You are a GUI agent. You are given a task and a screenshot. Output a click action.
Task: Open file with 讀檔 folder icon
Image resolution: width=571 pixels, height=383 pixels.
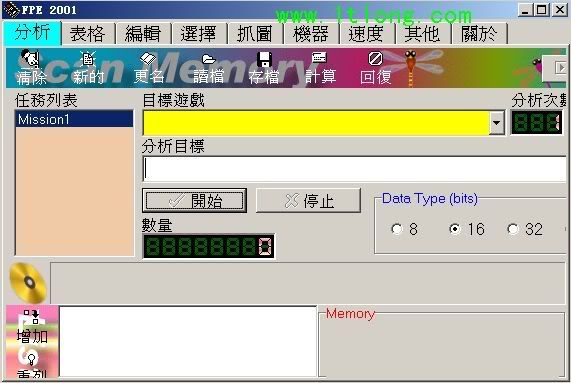click(x=209, y=59)
